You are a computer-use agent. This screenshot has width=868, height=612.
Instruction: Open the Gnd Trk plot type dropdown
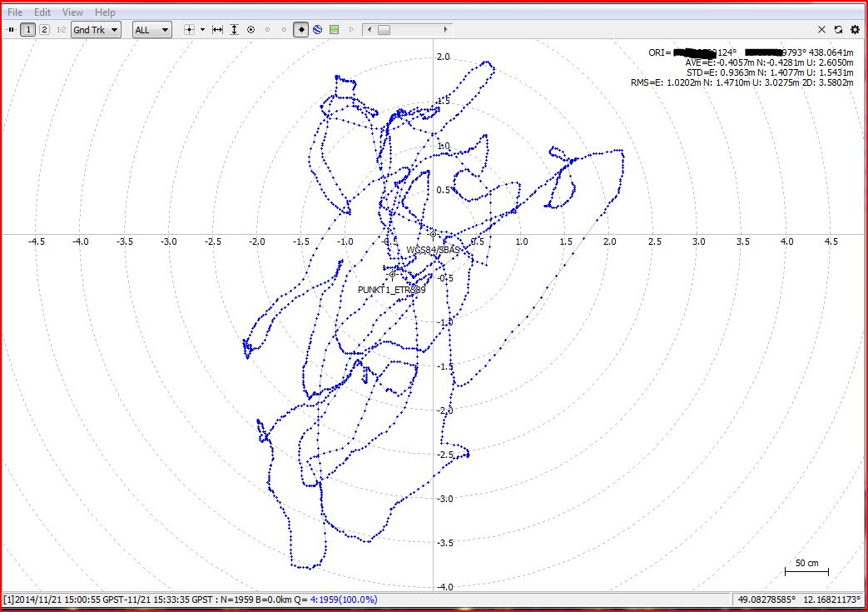[x=96, y=30]
